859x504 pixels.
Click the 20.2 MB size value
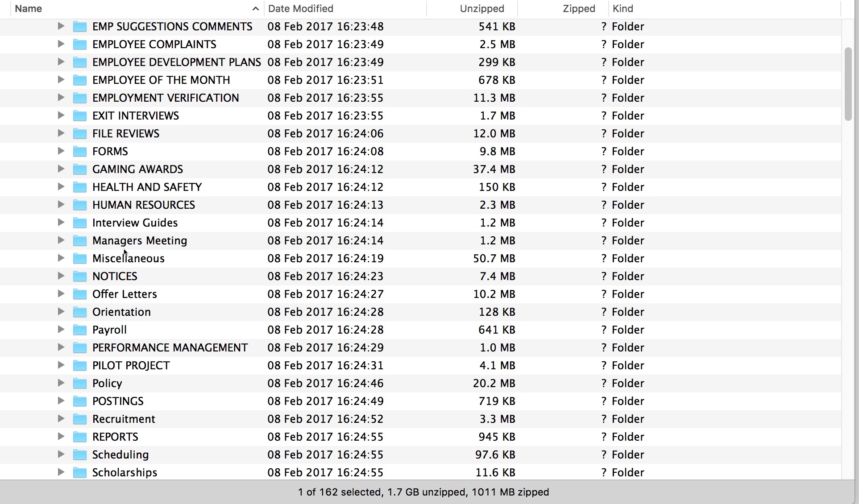494,383
